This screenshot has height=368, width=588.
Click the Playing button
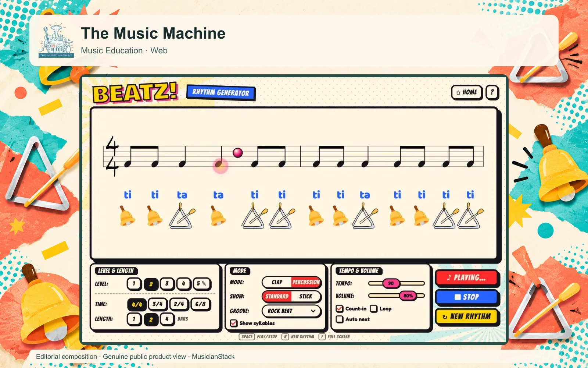pos(467,278)
